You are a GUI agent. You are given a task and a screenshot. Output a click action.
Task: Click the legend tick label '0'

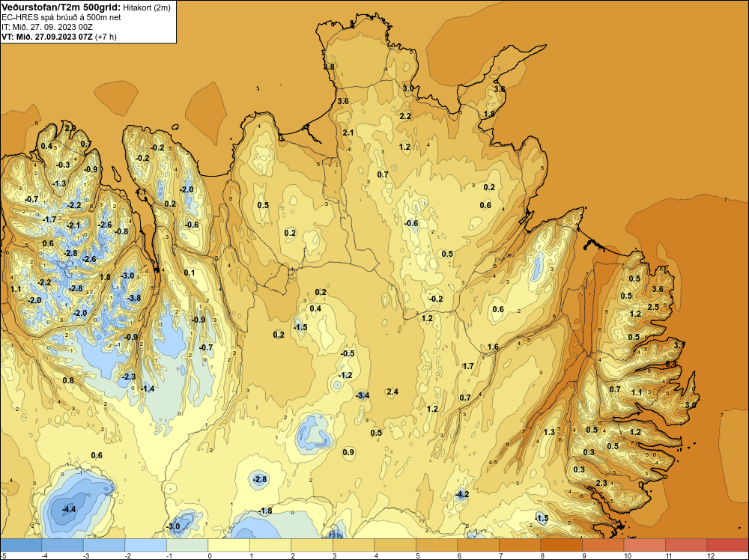(210, 556)
